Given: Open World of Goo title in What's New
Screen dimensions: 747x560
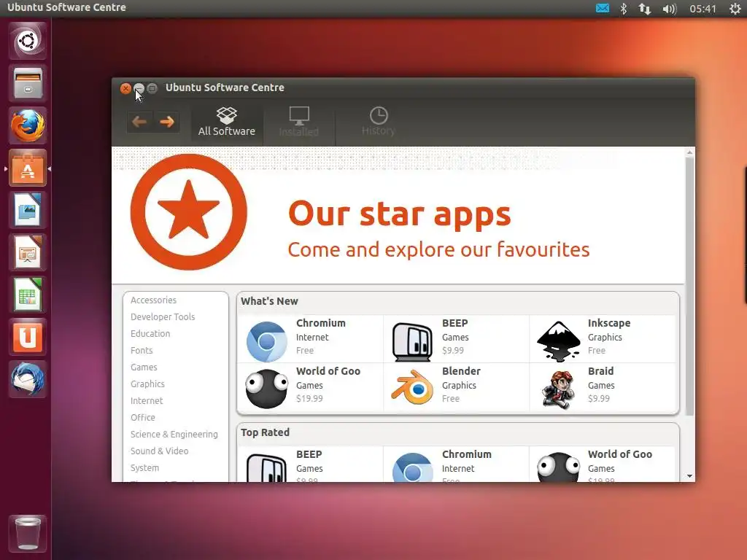Looking at the screenshot, I should click(x=328, y=371).
